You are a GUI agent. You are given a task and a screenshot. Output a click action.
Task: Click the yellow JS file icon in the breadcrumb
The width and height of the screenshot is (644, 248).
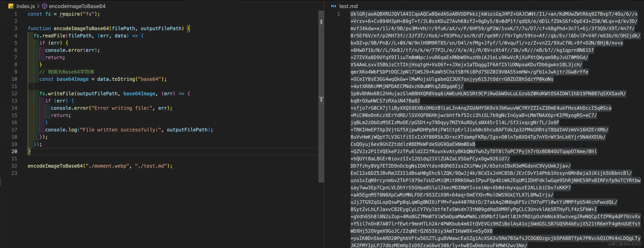10,6
